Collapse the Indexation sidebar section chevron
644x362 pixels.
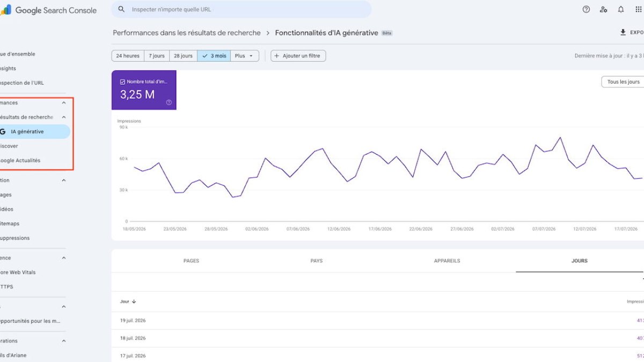coord(64,180)
